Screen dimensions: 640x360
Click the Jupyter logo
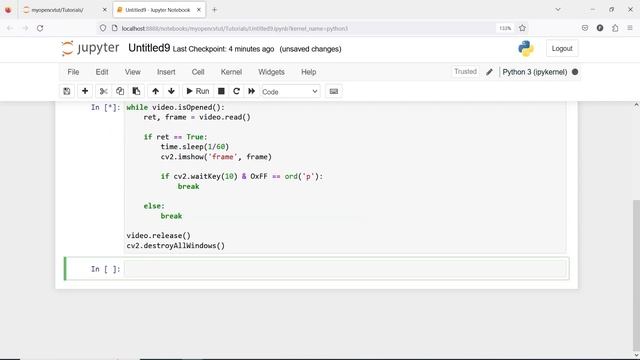pyautogui.click(x=90, y=48)
